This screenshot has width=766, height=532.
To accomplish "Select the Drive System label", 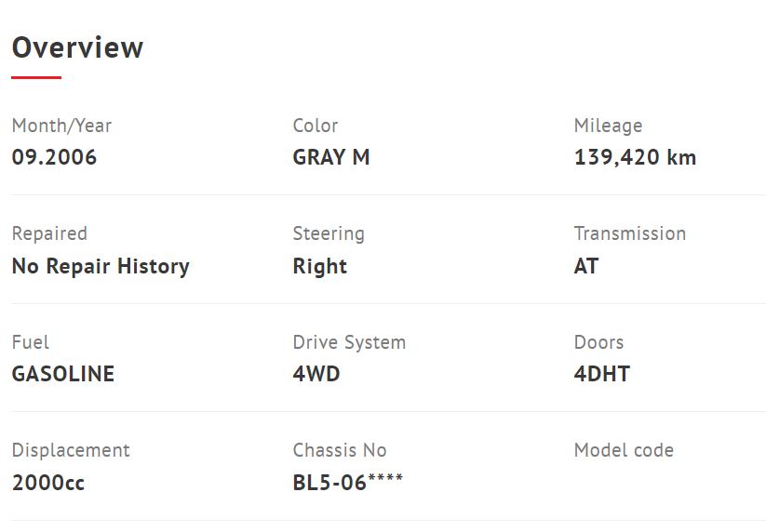I will pos(349,342).
